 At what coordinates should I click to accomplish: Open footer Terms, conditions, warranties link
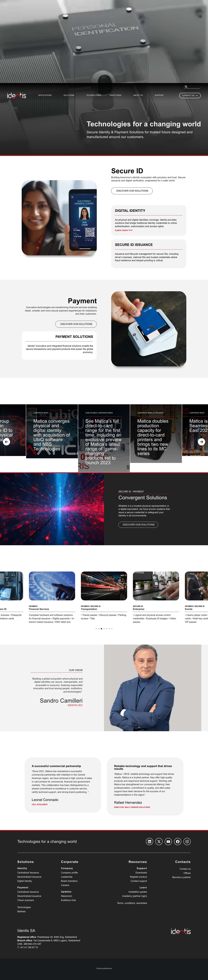[132, 903]
